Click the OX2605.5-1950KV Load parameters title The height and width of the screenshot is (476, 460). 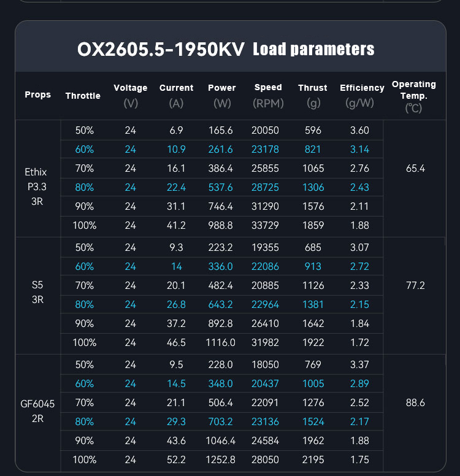tap(226, 49)
